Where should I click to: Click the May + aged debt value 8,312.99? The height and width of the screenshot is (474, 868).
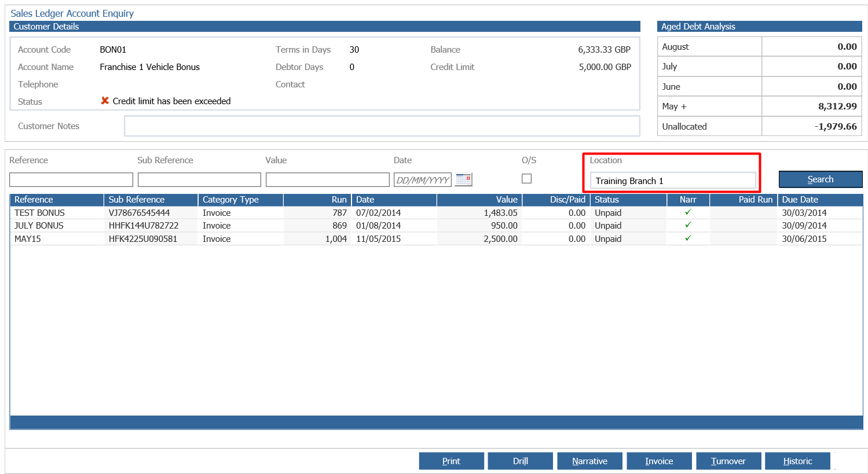point(837,106)
